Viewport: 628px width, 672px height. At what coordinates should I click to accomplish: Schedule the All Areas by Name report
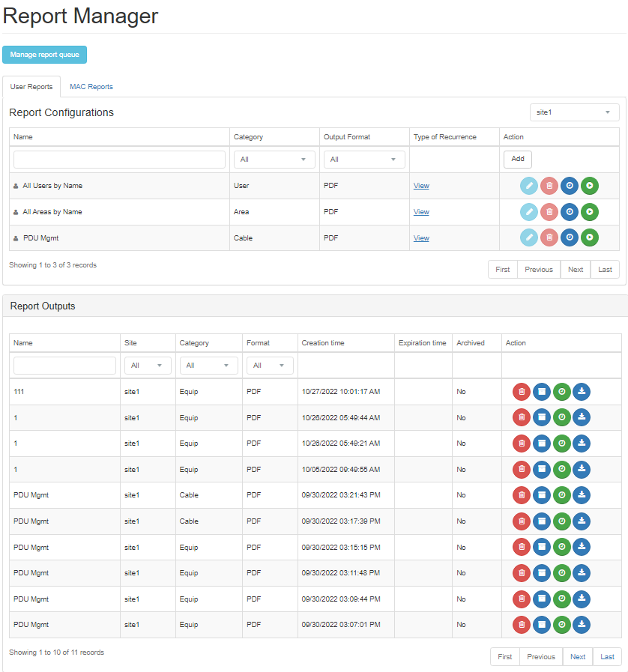tap(570, 212)
